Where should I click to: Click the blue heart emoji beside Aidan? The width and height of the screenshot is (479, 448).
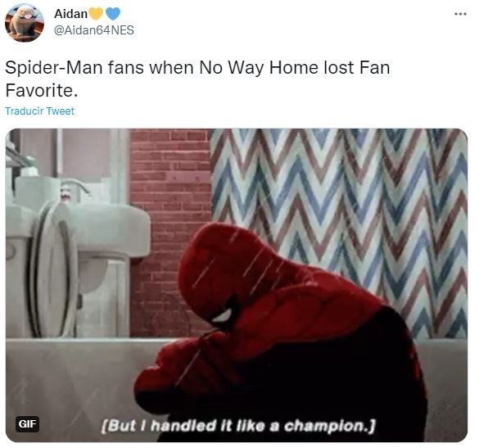113,13
